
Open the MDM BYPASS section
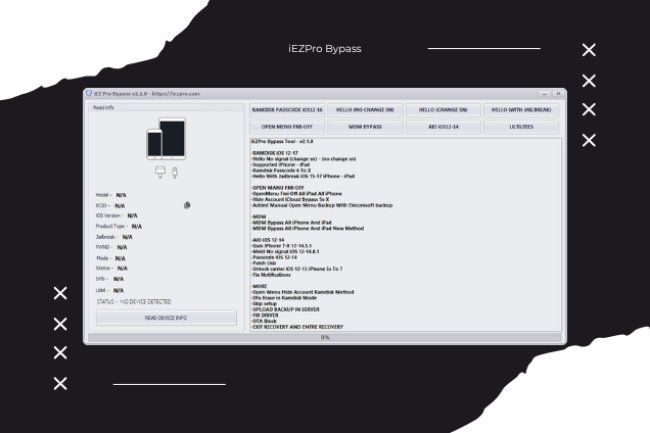[x=365, y=127]
